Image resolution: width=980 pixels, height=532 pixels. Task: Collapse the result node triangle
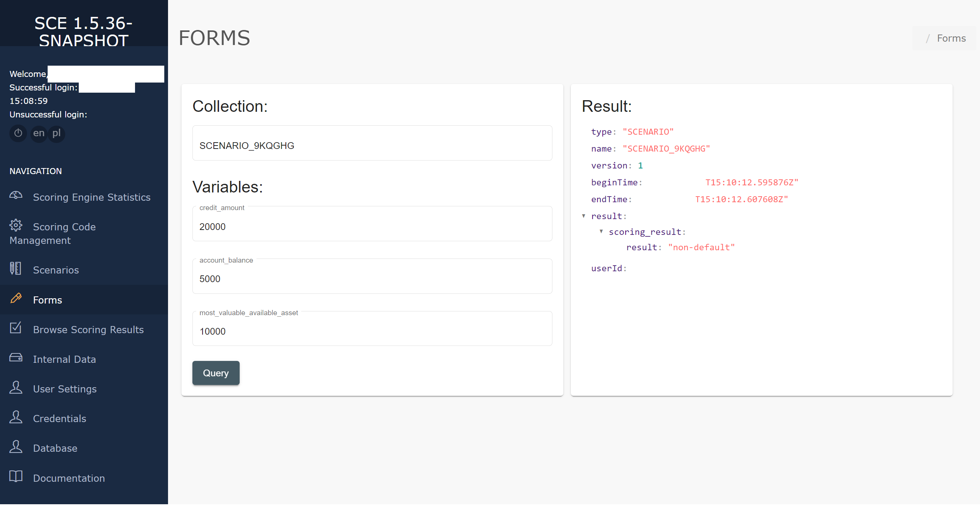tap(584, 216)
